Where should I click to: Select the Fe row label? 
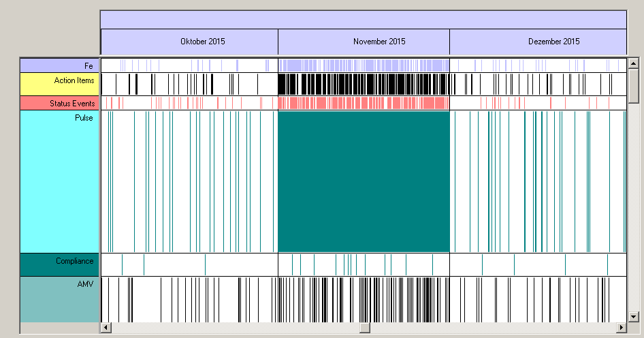pyautogui.click(x=60, y=65)
